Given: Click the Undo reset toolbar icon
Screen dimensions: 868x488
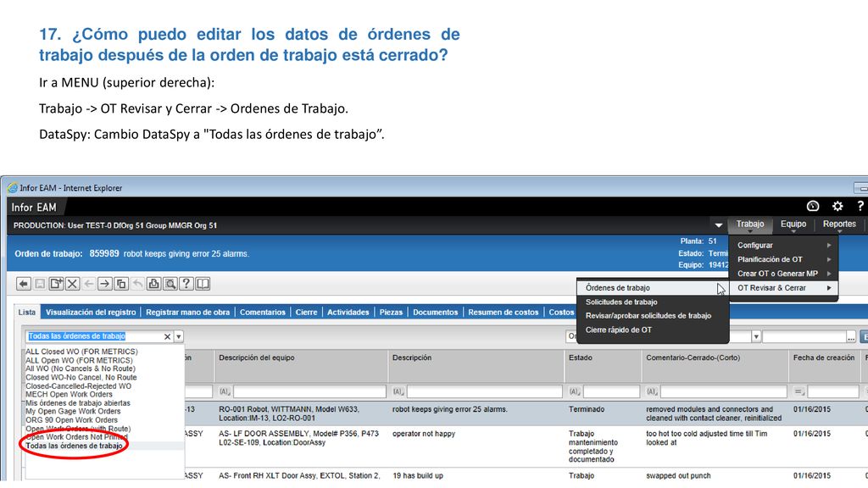Looking at the screenshot, I should [137, 284].
